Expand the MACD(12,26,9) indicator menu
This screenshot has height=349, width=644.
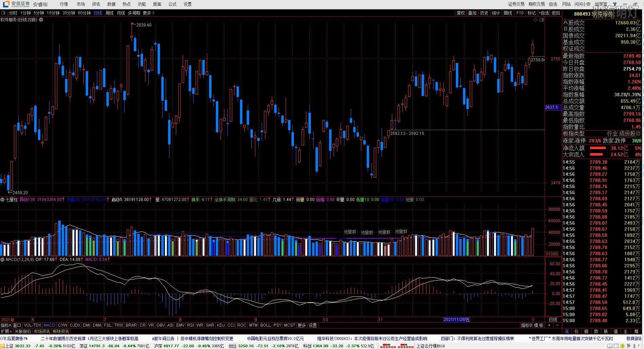pyautogui.click(x=2, y=260)
